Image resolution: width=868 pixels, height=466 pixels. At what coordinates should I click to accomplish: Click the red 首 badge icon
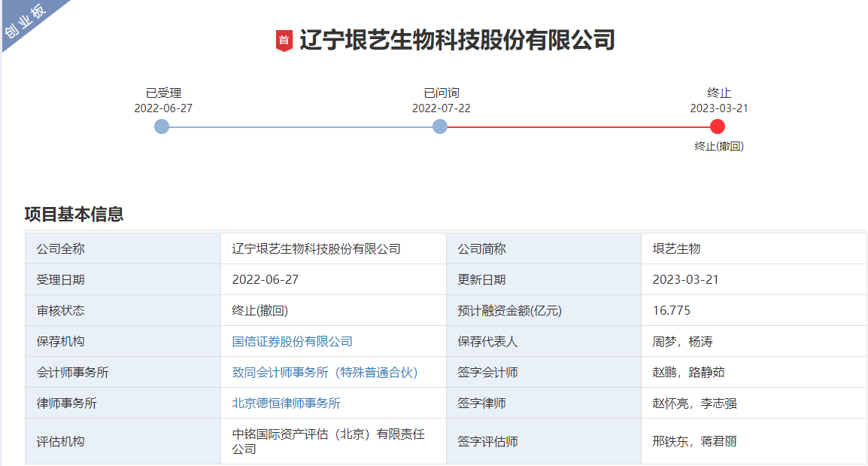(x=284, y=41)
